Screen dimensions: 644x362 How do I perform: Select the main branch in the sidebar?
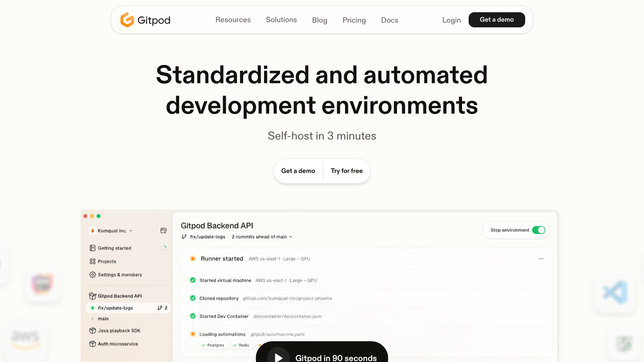click(x=103, y=319)
